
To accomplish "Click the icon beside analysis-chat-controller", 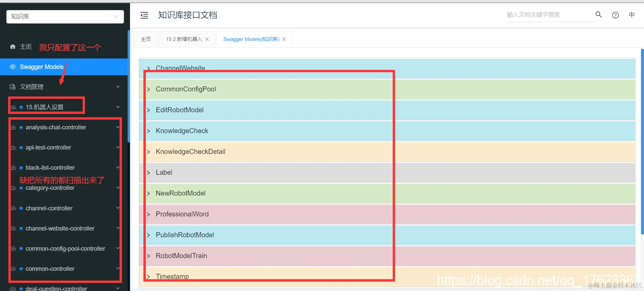I will [x=13, y=127].
